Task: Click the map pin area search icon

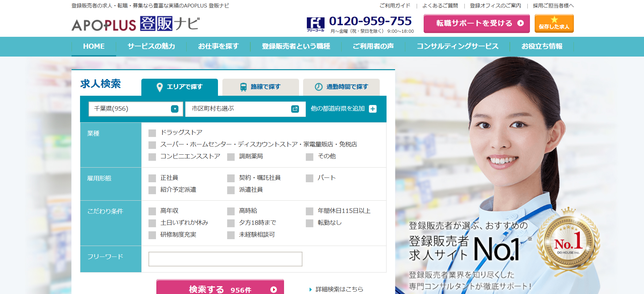Action: click(x=159, y=87)
